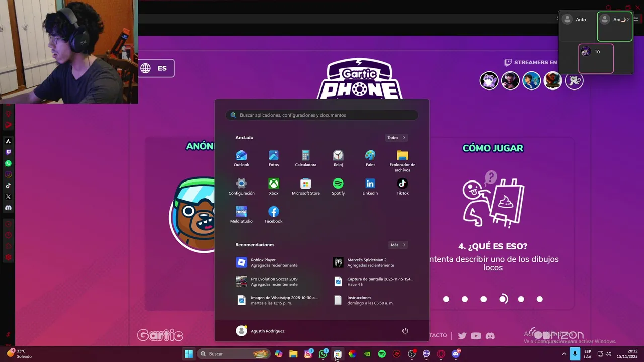Open volume and network quick settings
This screenshot has height=362, width=644.
tap(604, 354)
